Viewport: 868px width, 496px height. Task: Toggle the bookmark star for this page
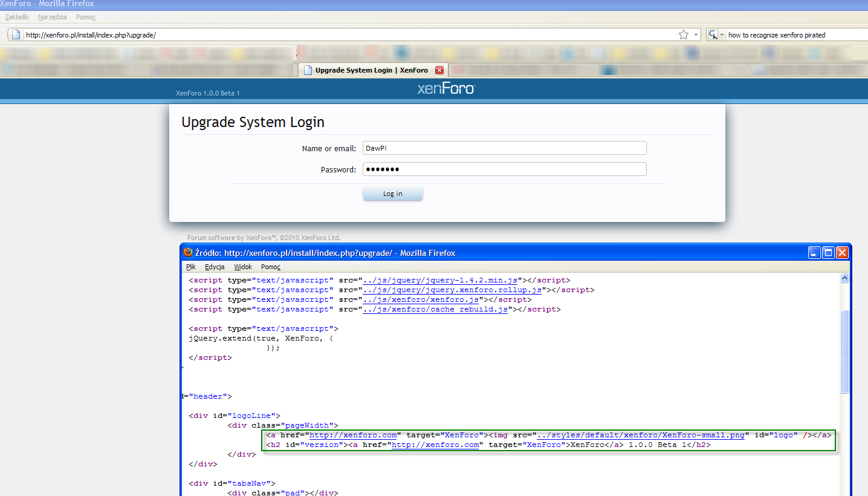684,34
